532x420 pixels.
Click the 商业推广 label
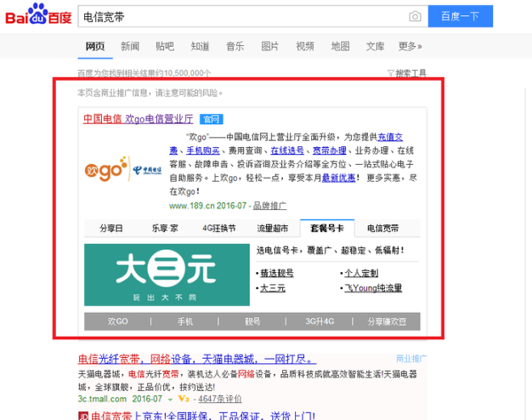(411, 359)
